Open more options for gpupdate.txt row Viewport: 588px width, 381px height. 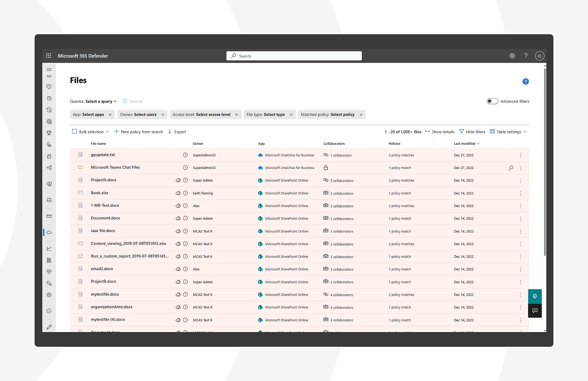point(520,155)
